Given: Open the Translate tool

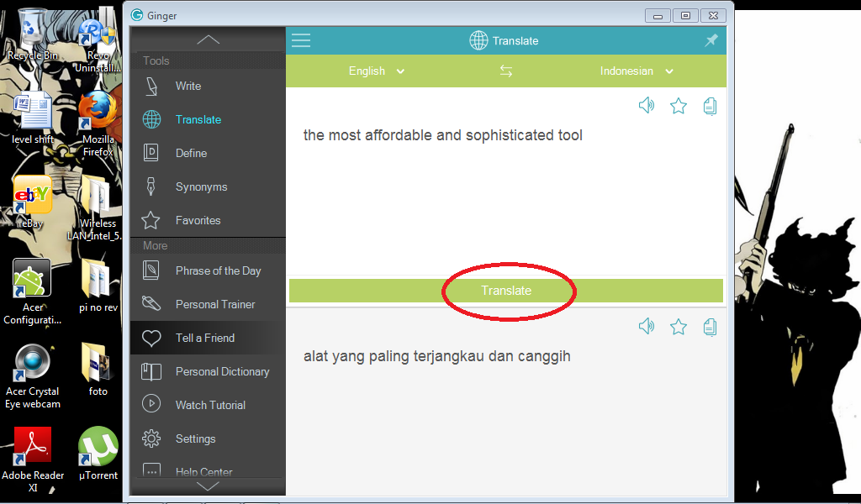Looking at the screenshot, I should (196, 119).
